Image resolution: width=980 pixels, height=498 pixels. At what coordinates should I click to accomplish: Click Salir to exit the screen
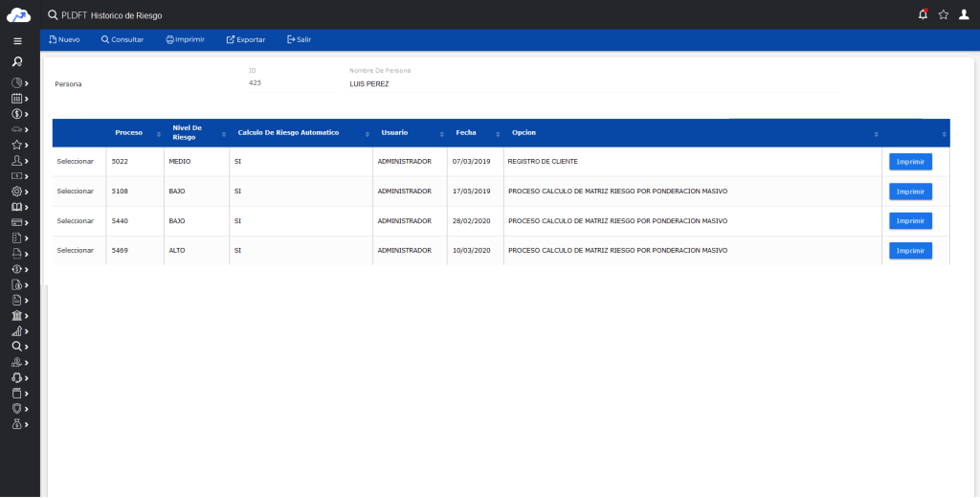point(299,39)
